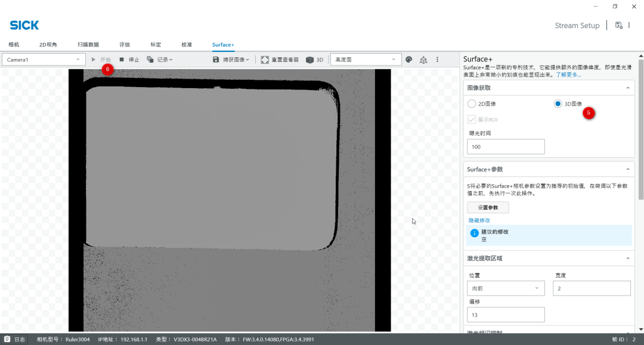Switch to the 扫描数据 tab
The height and width of the screenshot is (345, 644).
pyautogui.click(x=88, y=45)
